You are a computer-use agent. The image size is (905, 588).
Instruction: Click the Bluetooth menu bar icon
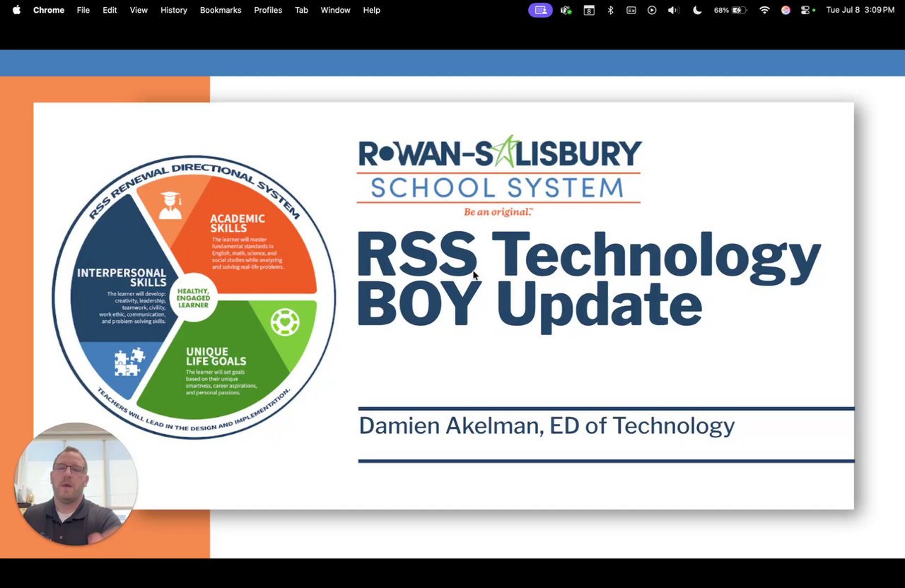pos(610,10)
